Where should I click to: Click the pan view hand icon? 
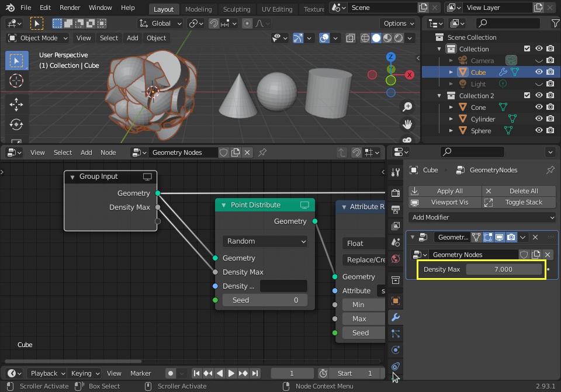coord(407,124)
